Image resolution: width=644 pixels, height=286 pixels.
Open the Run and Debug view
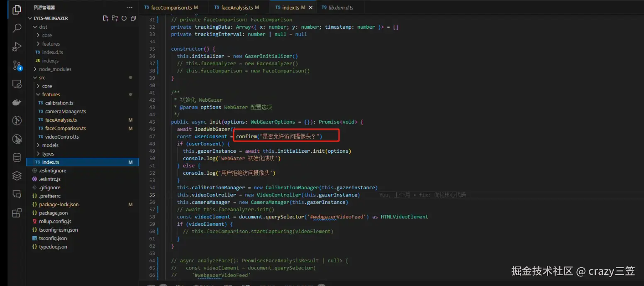pyautogui.click(x=17, y=46)
